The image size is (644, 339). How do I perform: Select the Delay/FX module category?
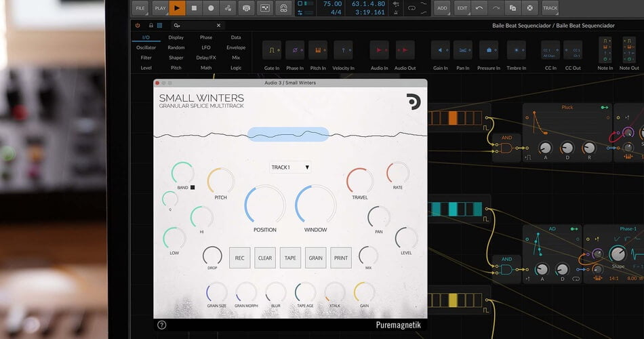[x=206, y=58]
